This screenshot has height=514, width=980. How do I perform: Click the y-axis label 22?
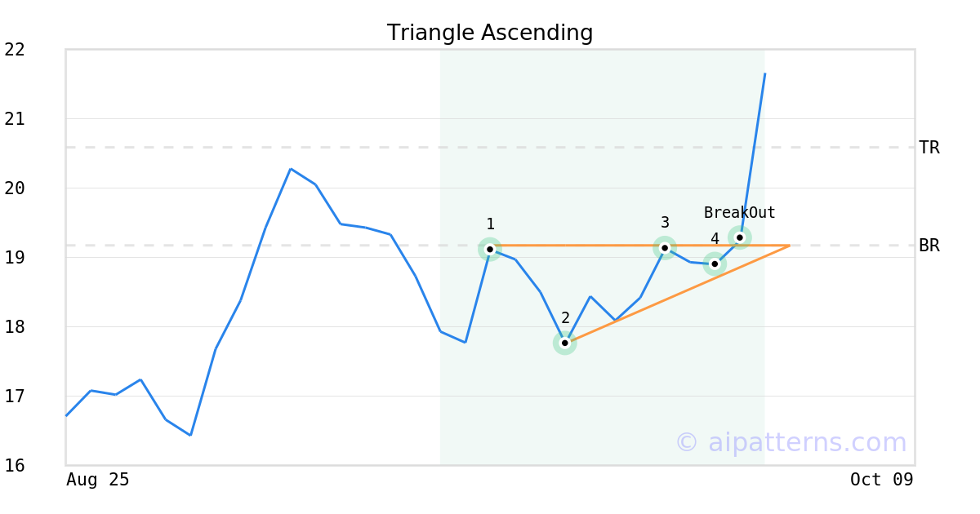(x=15, y=50)
